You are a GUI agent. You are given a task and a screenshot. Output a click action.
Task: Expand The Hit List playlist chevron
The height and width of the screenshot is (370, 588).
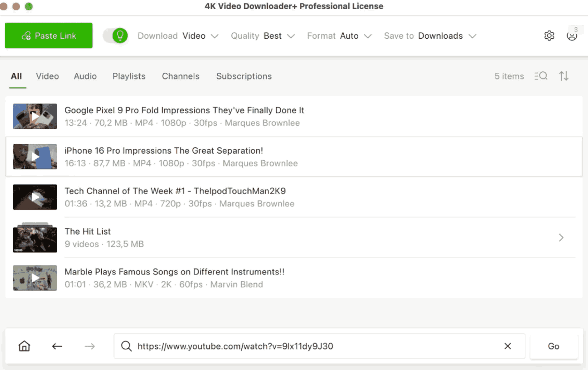coord(561,237)
